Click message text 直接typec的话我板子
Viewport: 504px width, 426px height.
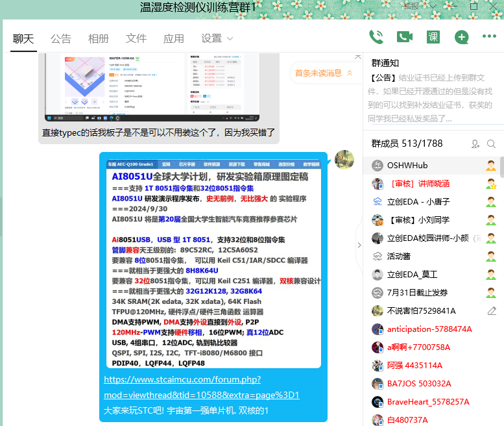click(x=158, y=132)
